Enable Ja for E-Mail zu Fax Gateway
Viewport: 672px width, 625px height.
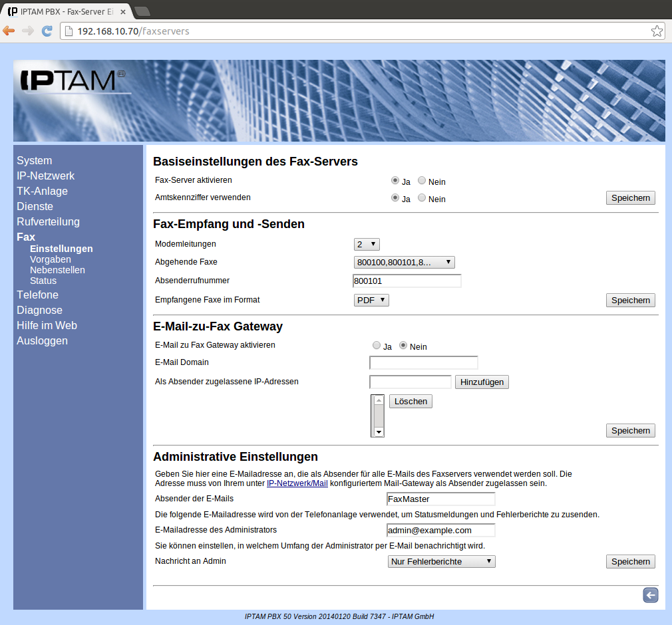tap(377, 346)
